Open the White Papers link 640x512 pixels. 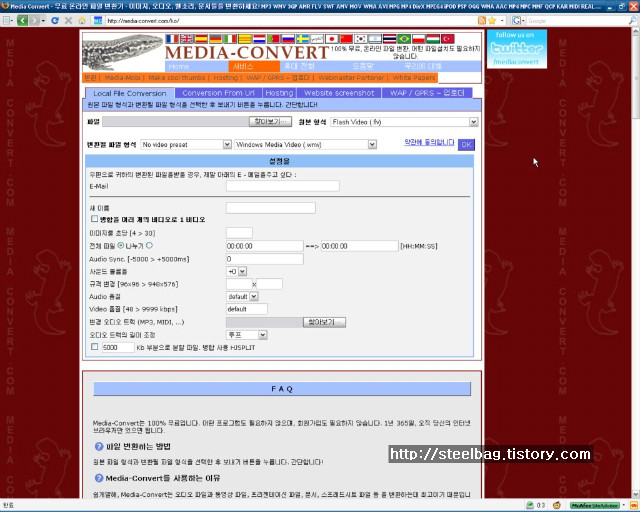(x=414, y=78)
